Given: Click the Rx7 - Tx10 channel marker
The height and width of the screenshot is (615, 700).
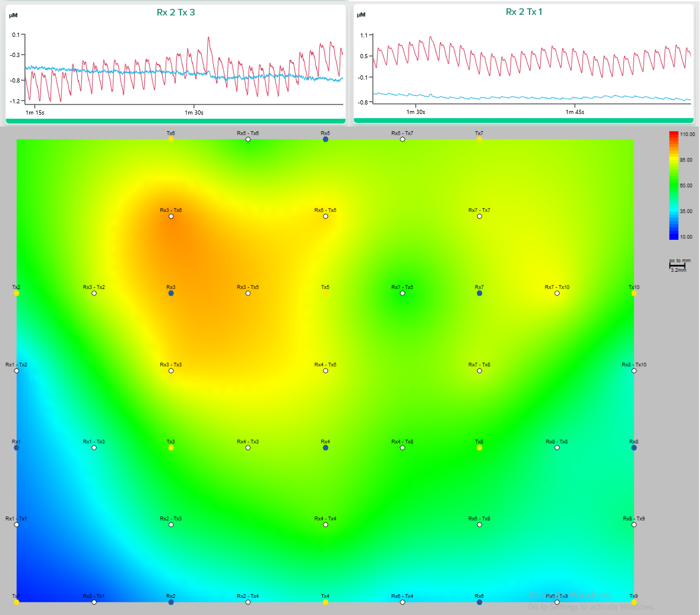Looking at the screenshot, I should tap(557, 293).
